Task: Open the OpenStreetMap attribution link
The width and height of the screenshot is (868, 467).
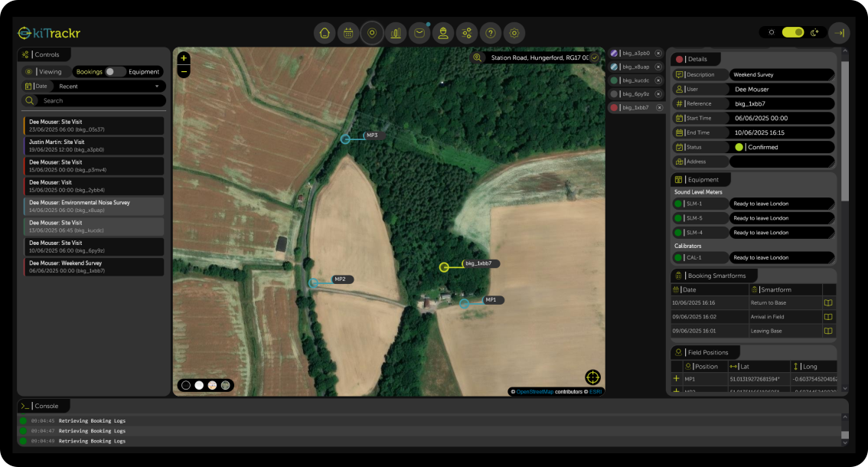Action: (535, 391)
